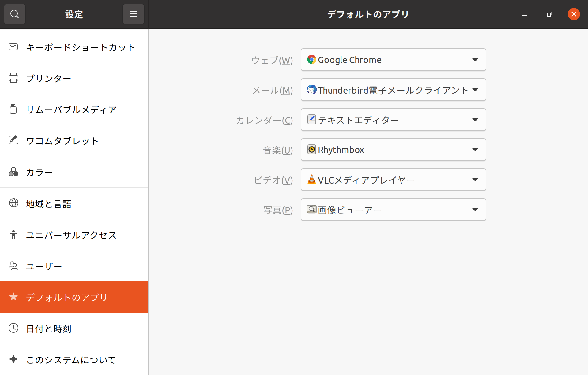This screenshot has width=588, height=375.
Task: Click the デフォルトのアプリ window title
Action: 368,14
